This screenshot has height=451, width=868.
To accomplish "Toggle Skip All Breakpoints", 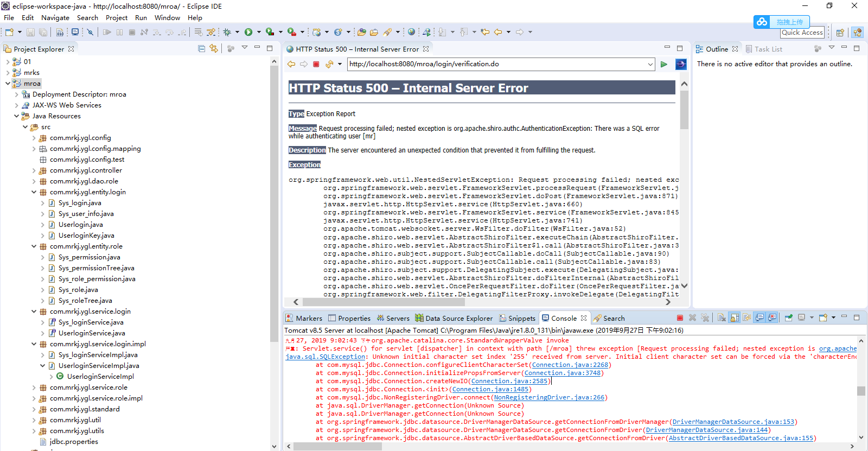I will (x=90, y=32).
